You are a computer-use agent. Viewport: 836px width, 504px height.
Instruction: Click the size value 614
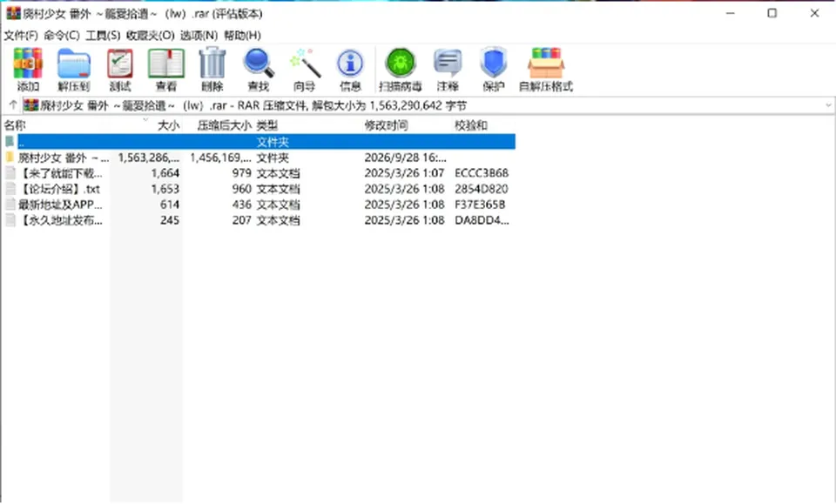[170, 205]
